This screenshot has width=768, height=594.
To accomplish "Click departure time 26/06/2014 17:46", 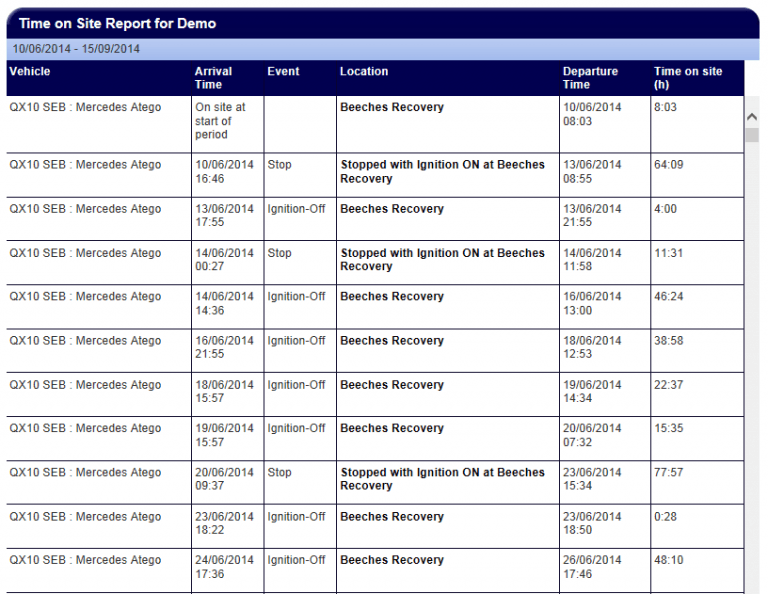I will [x=592, y=567].
